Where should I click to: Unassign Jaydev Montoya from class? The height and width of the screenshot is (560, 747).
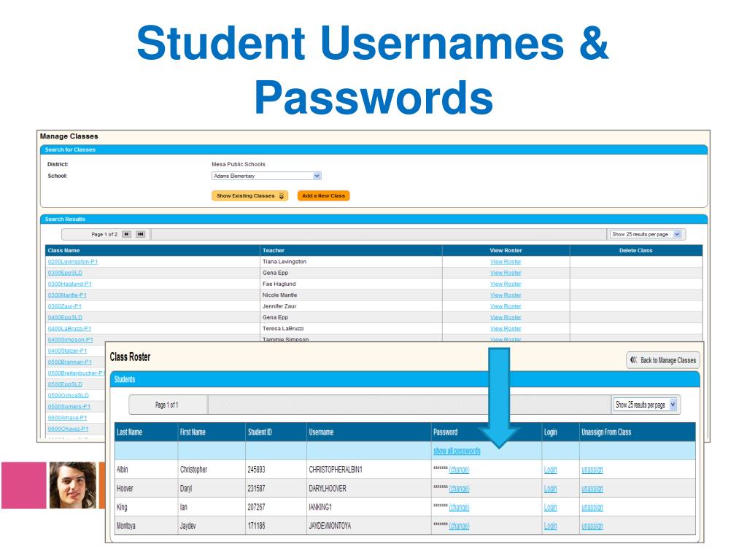pos(592,526)
